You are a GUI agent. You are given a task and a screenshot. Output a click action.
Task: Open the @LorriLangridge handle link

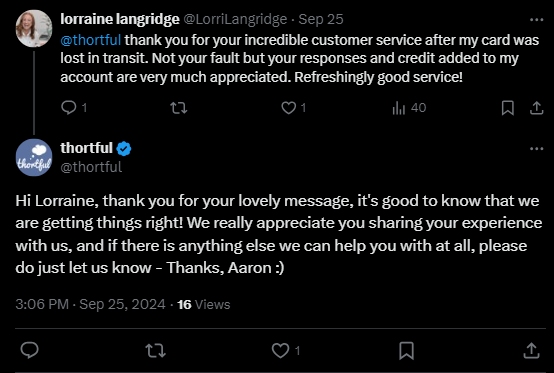tap(235, 19)
